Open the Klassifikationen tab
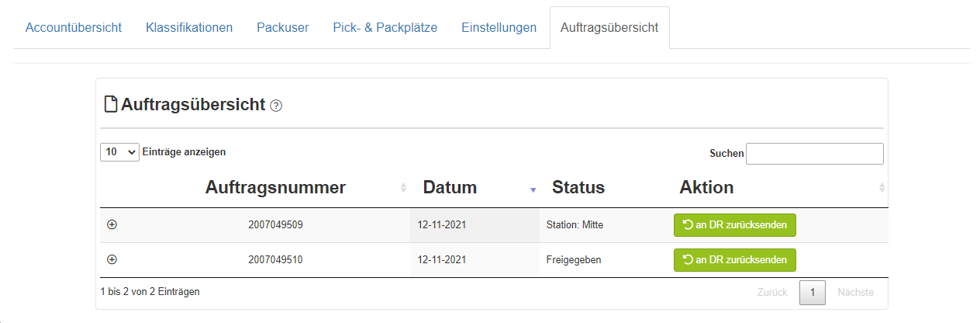Image resolution: width=980 pixels, height=323 pixels. click(189, 27)
